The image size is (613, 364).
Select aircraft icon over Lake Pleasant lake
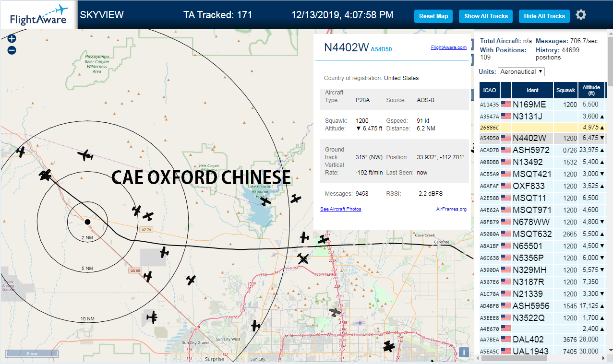[x=265, y=201]
